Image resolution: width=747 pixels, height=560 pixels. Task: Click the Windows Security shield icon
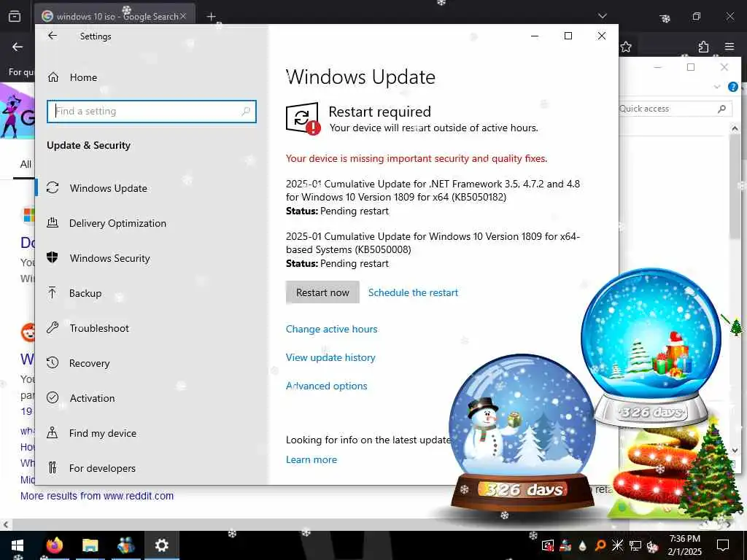[x=53, y=257]
